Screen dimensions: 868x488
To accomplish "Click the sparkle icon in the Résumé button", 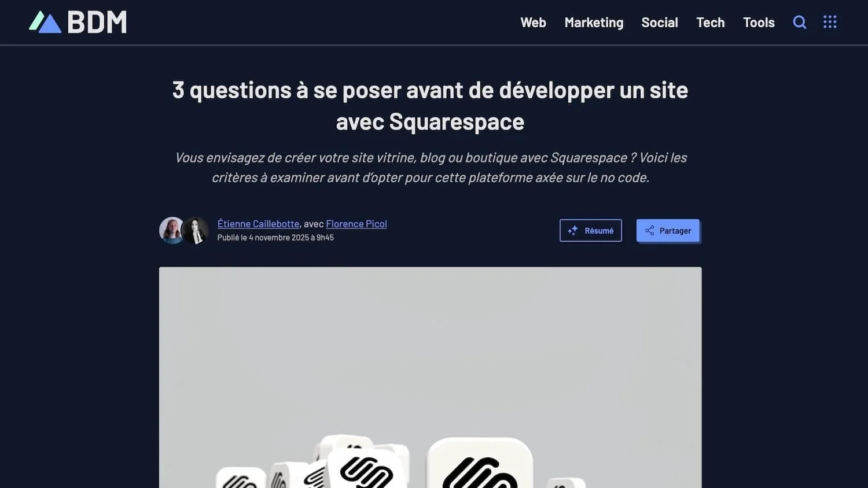I will (x=573, y=231).
